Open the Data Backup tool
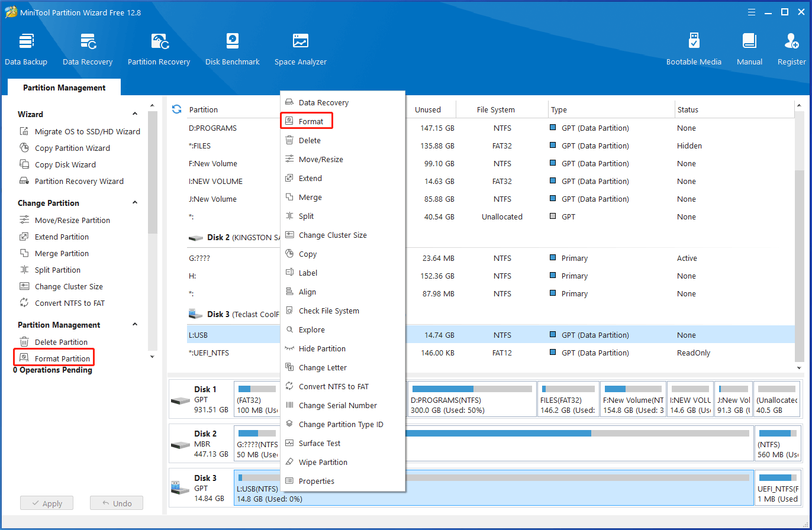The width and height of the screenshot is (812, 530). coord(26,49)
